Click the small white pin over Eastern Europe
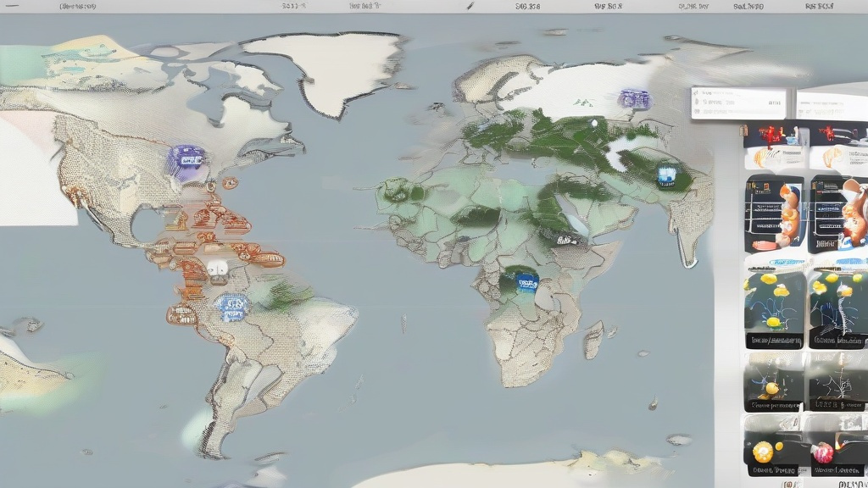This screenshot has height=488, width=868. (x=594, y=124)
